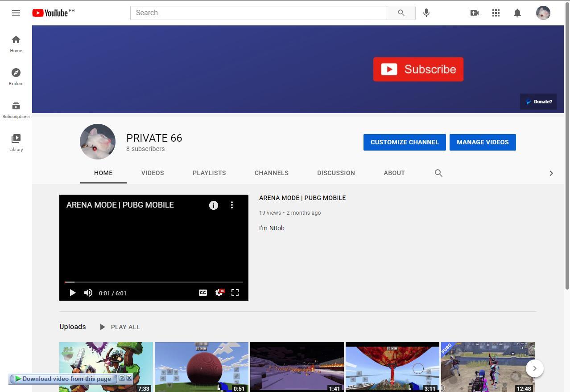The image size is (570, 392).
Task: Open the hamburger guide menu
Action: pos(16,13)
